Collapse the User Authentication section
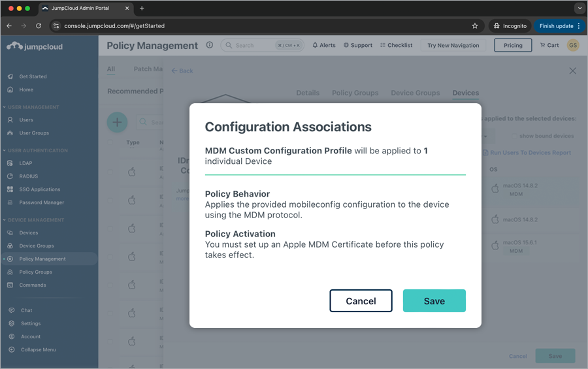Image resolution: width=588 pixels, height=369 pixels. (4, 151)
